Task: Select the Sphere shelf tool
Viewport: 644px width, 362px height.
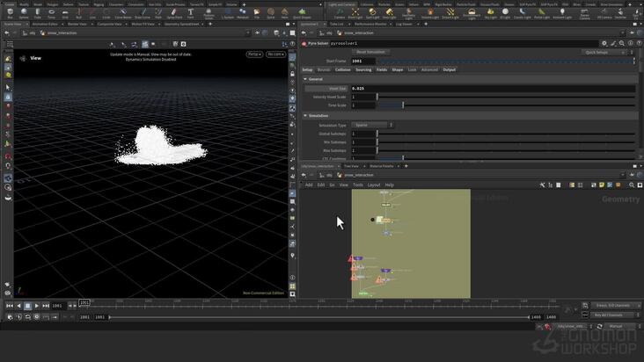Action: click(x=24, y=13)
